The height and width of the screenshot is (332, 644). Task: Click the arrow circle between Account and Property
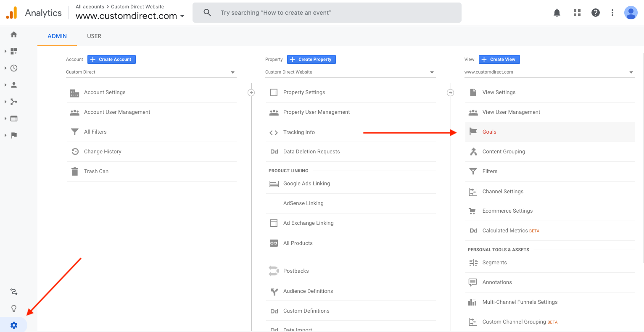(251, 92)
